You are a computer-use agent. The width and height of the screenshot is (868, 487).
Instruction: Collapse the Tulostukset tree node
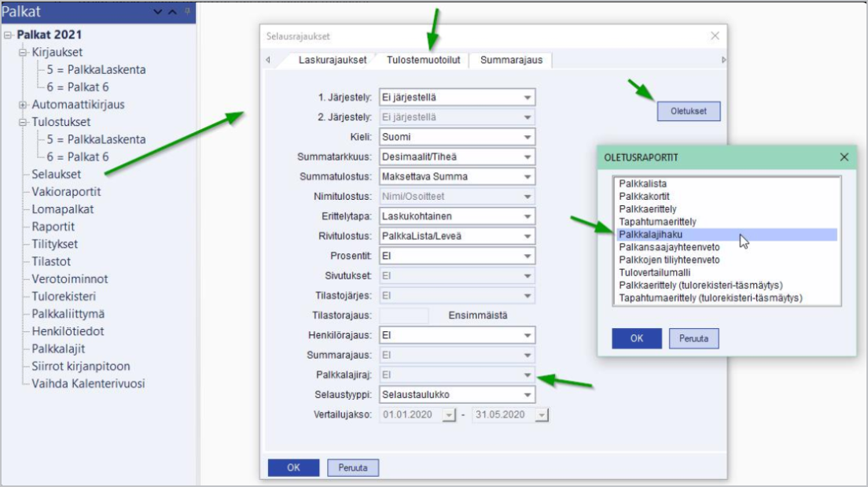(24, 123)
